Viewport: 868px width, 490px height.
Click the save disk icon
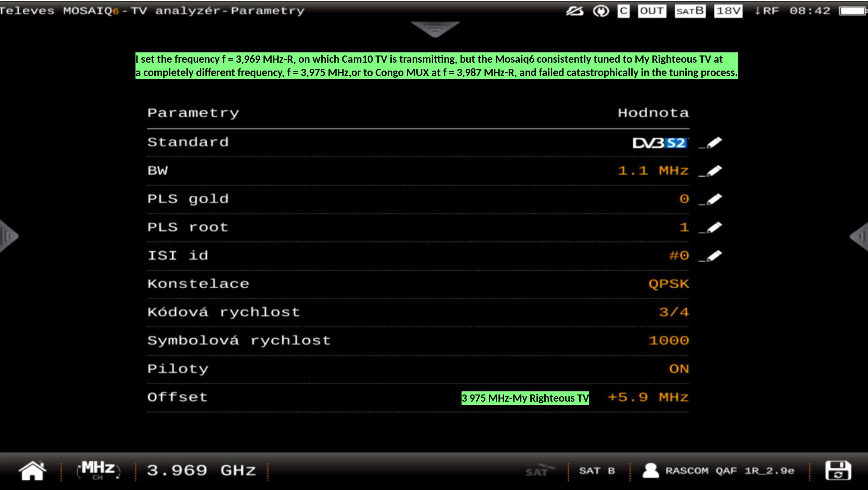pyautogui.click(x=838, y=470)
